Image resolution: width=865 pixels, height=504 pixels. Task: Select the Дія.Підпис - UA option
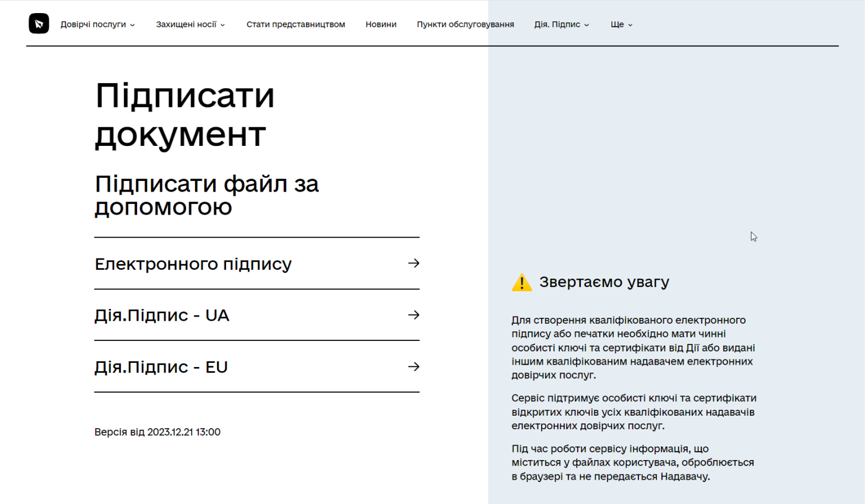coord(162,315)
